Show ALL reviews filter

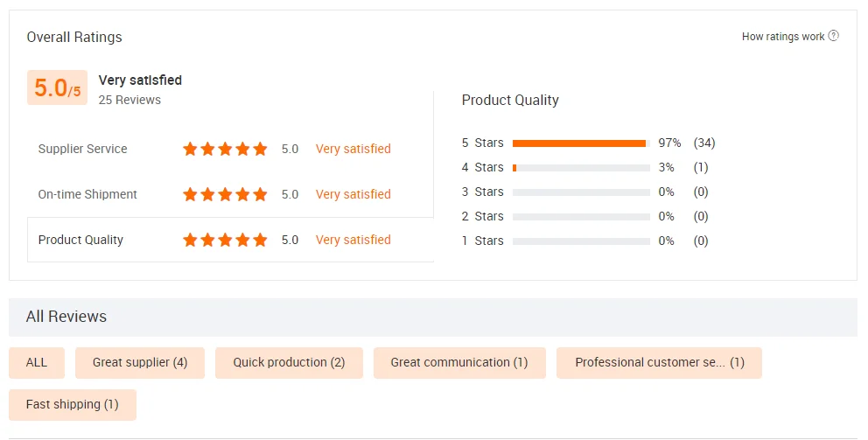(x=37, y=362)
